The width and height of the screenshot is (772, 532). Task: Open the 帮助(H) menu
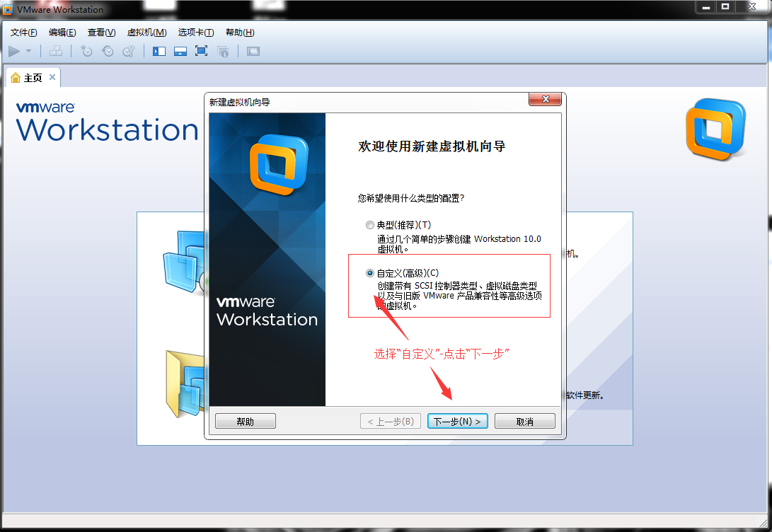[x=240, y=33]
